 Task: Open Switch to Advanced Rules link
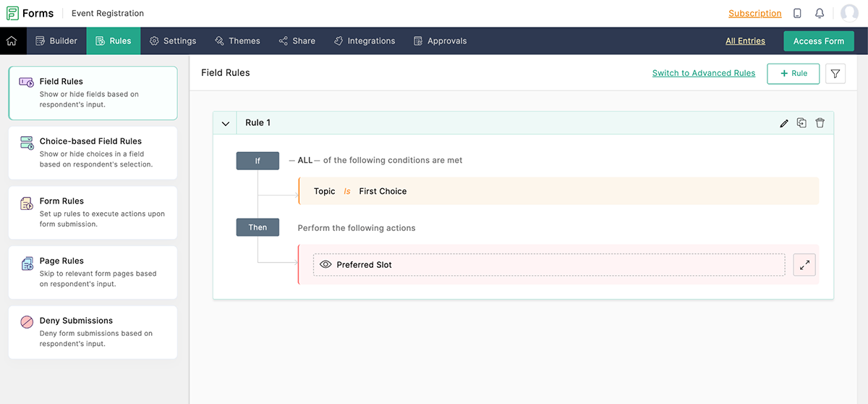(703, 73)
